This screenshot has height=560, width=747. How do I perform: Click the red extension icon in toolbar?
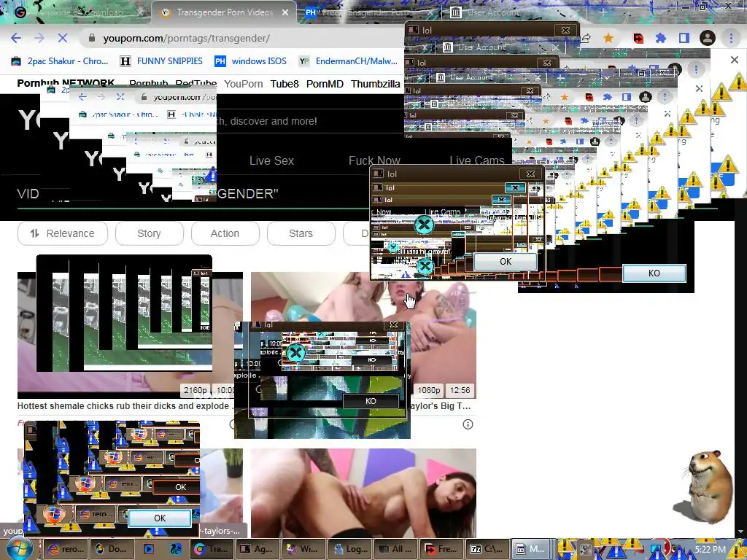pyautogui.click(x=638, y=38)
